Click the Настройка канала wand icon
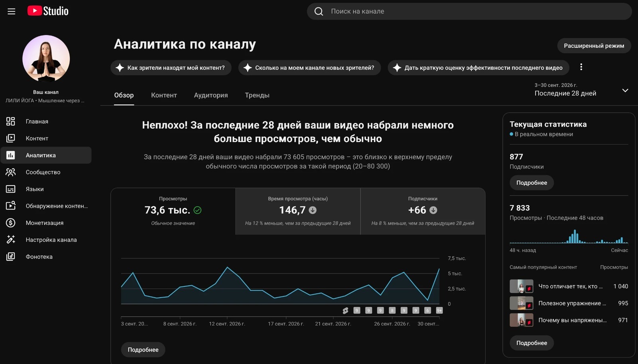Screen dimensions: 638x364 click(x=11, y=240)
